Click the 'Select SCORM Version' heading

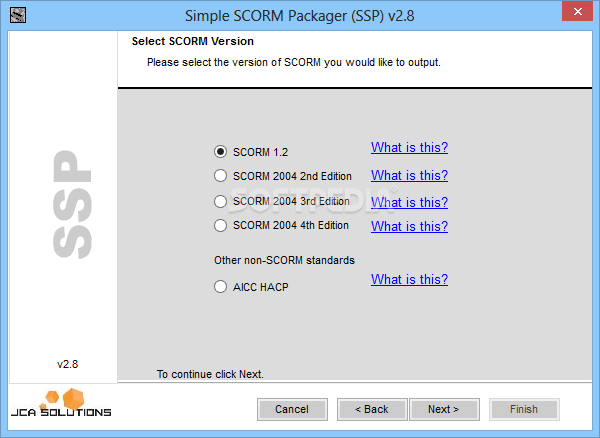coord(192,41)
